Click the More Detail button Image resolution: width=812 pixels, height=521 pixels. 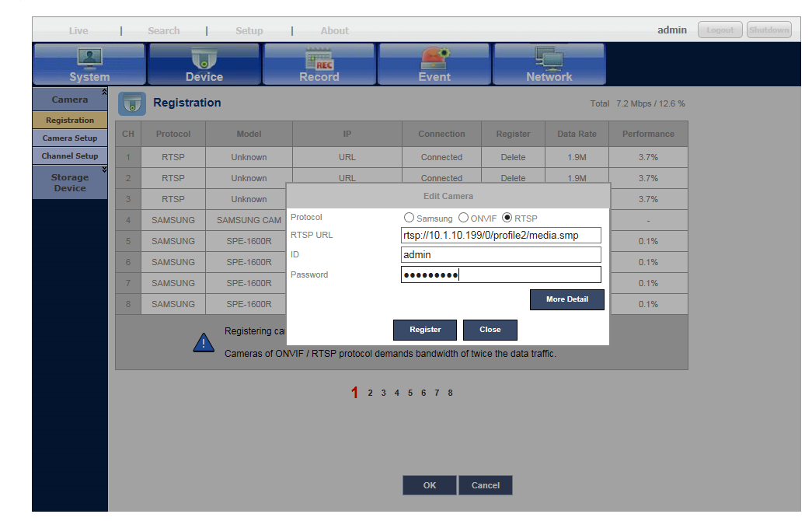567,299
